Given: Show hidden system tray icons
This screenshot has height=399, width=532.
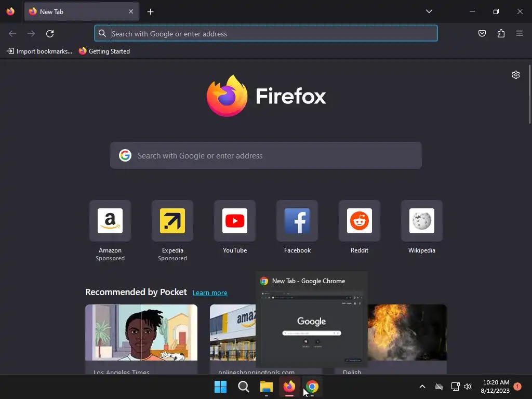Looking at the screenshot, I should [x=422, y=387].
